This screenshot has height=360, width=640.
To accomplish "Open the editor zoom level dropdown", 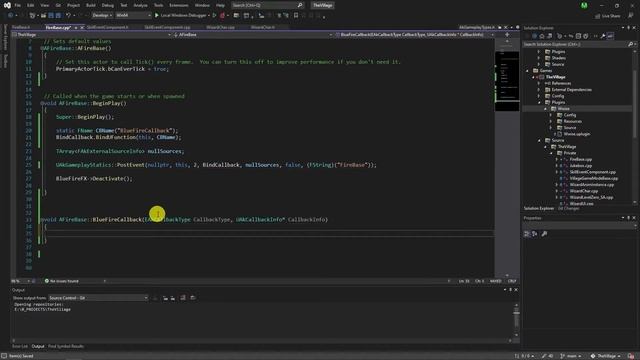I will pos(20,281).
